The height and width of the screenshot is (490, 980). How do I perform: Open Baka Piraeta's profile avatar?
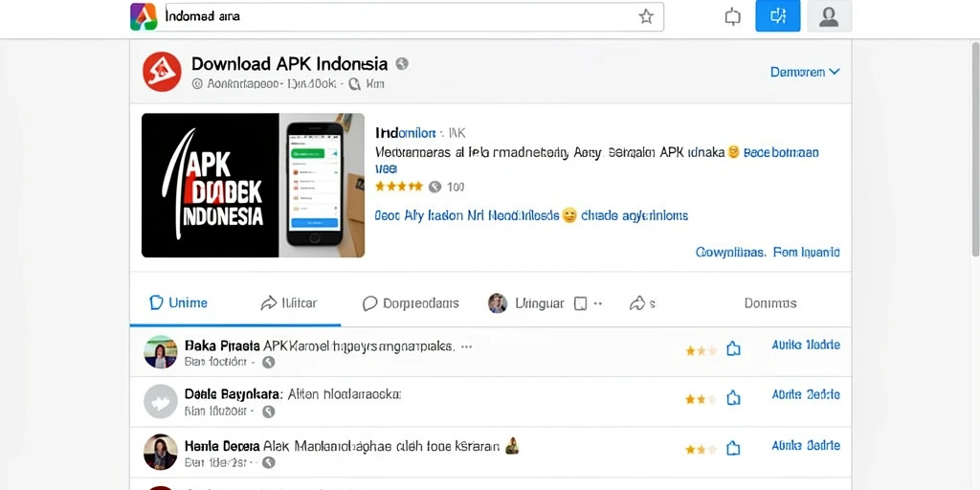coord(161,352)
